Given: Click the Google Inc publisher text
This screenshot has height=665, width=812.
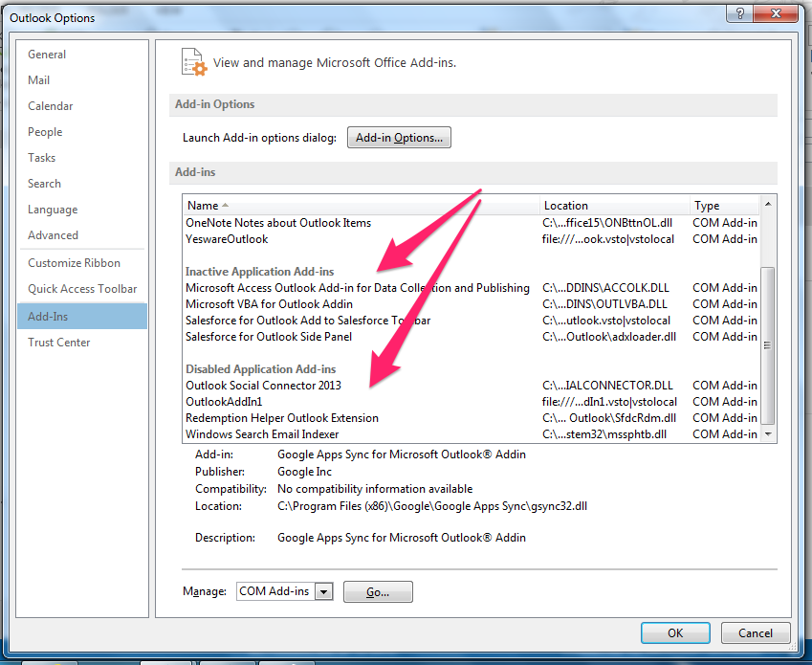Looking at the screenshot, I should click(304, 472).
